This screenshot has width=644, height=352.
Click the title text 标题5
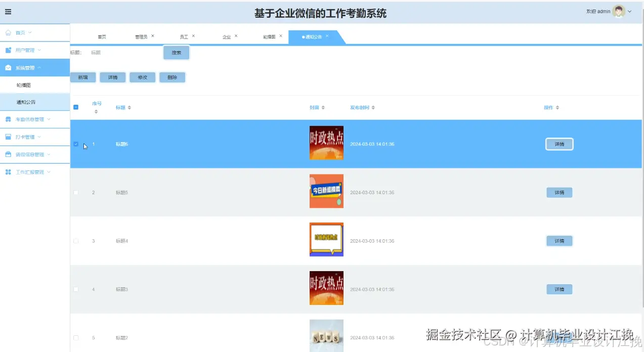coord(122,193)
